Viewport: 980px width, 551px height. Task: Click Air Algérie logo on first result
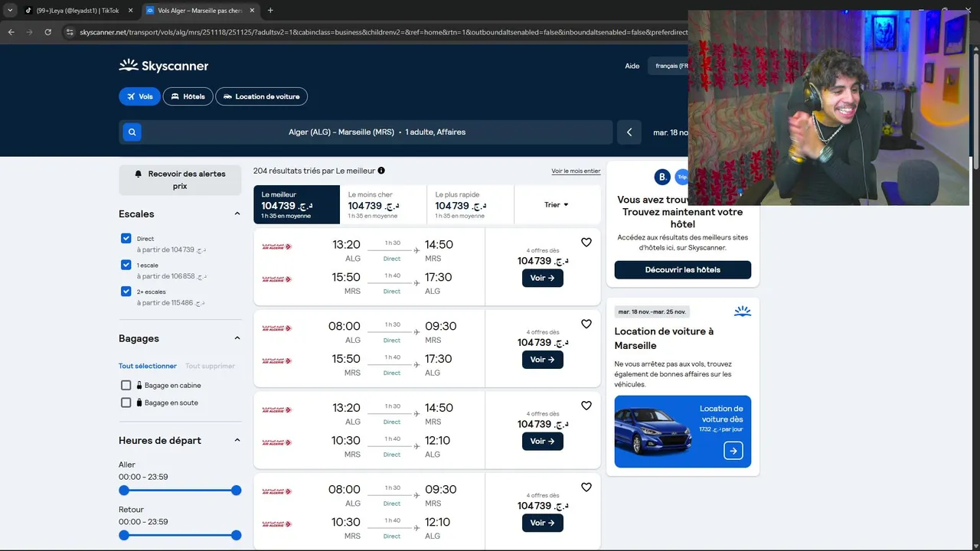coord(277,246)
